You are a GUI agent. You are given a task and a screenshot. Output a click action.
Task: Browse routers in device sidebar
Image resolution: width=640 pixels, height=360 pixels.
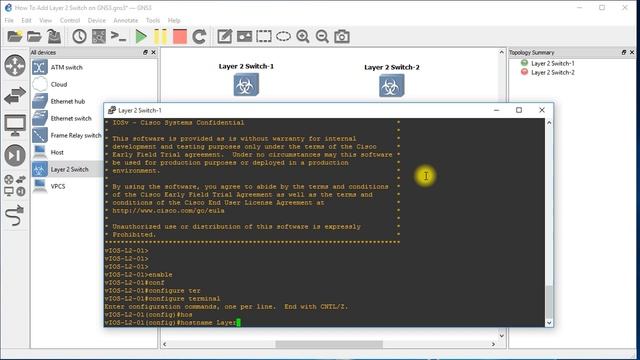tap(15, 65)
